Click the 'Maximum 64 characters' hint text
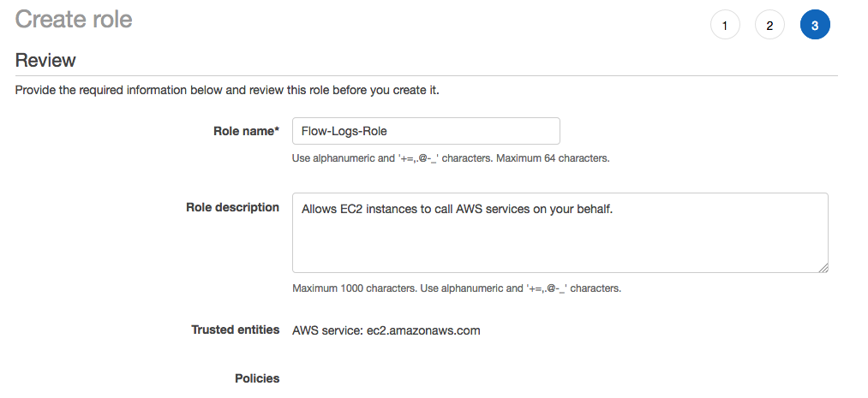 click(553, 158)
